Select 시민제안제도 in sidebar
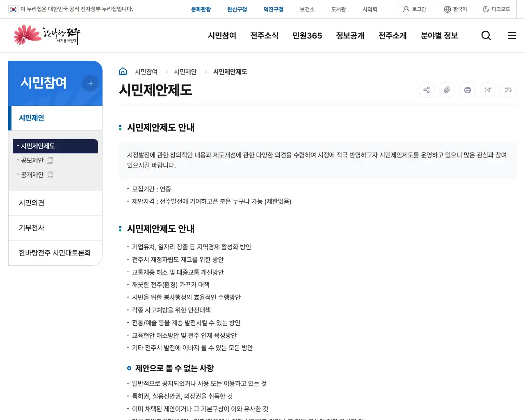The height and width of the screenshot is (420, 525). click(55, 146)
